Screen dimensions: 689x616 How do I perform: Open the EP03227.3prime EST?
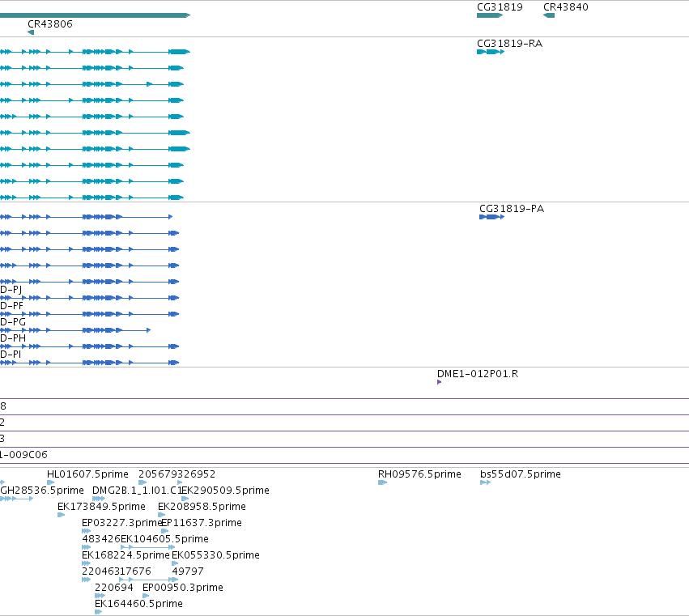click(86, 531)
